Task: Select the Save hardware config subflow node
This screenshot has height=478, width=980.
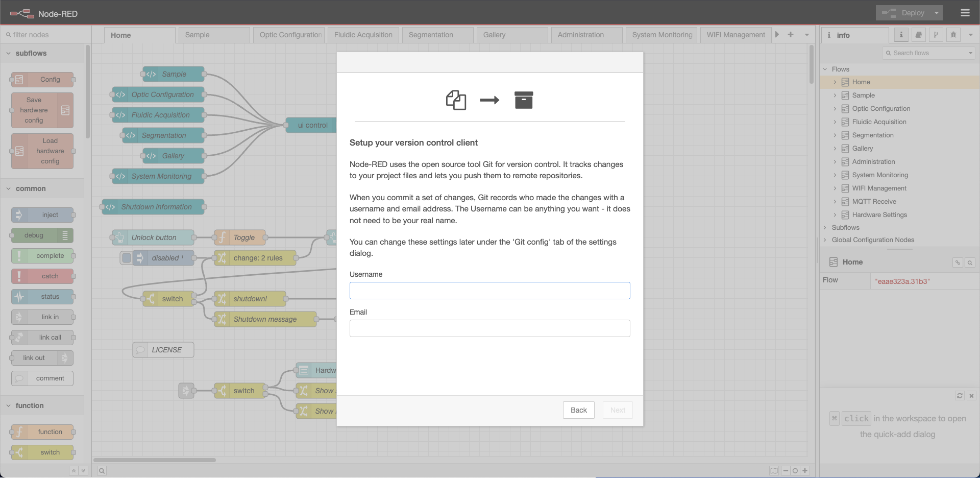Action: point(42,110)
